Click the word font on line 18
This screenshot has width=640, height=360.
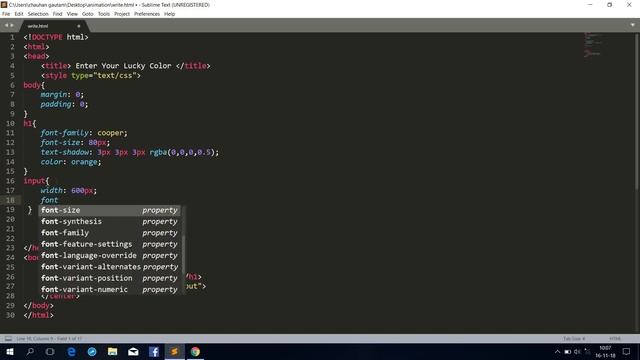(x=49, y=200)
